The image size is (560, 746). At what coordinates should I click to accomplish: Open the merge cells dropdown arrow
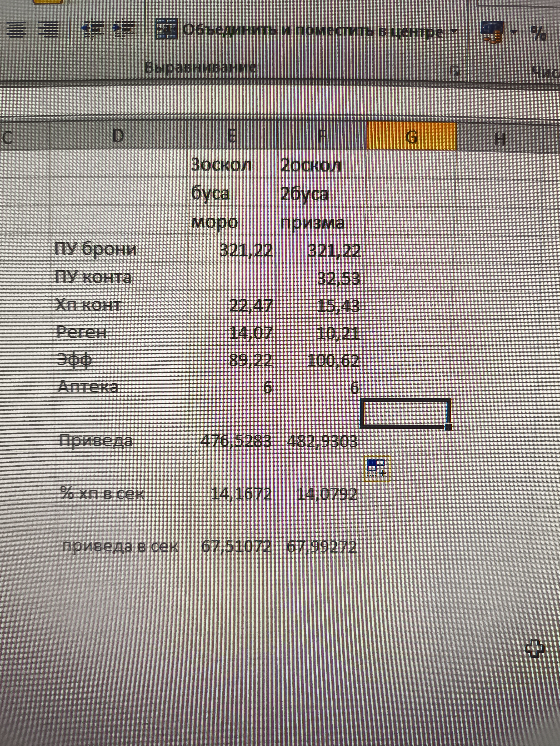point(454,32)
